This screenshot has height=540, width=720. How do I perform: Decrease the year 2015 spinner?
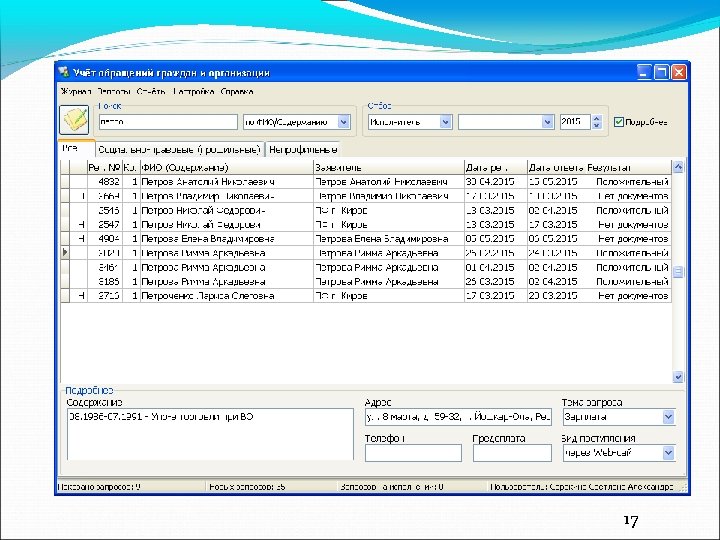596,125
